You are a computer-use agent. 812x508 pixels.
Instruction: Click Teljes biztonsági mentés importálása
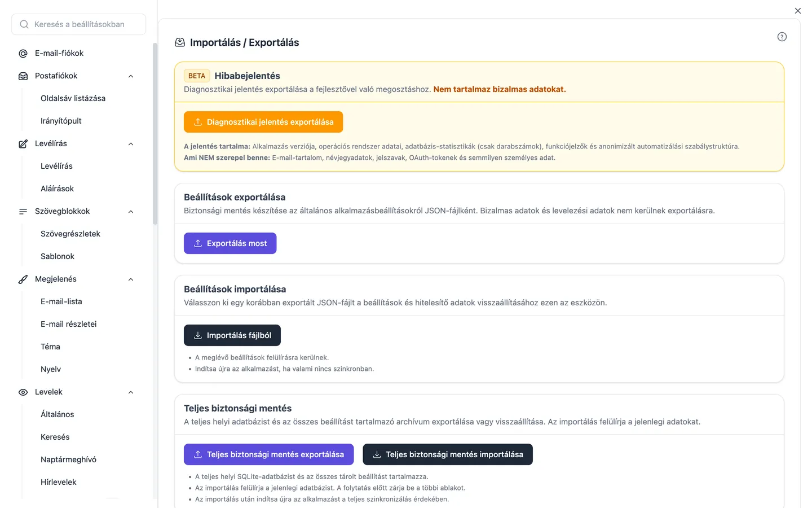pyautogui.click(x=448, y=454)
